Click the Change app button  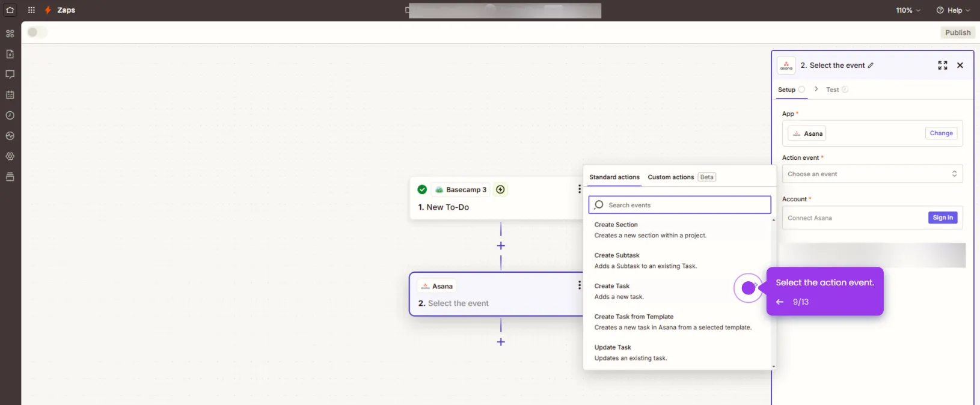click(x=942, y=133)
